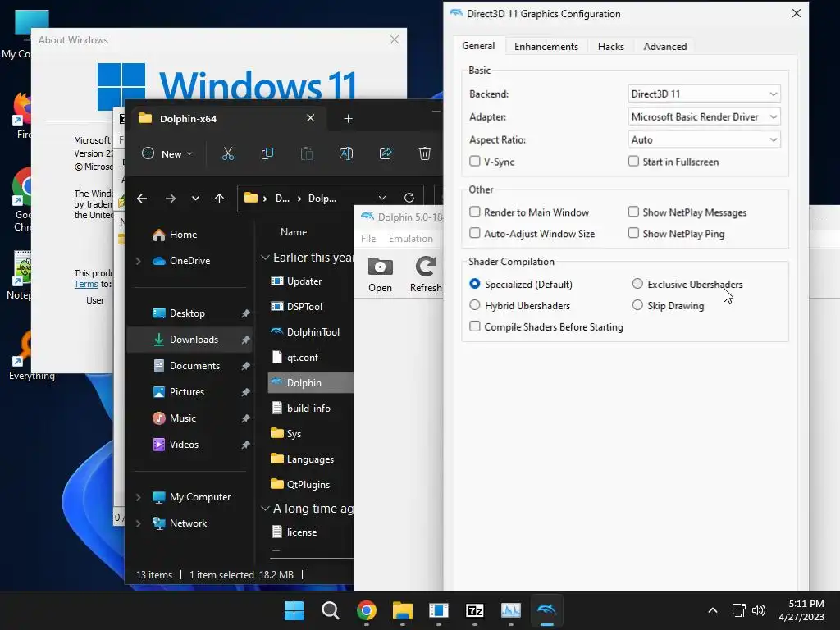The image size is (840, 630).
Task: Open the Sys folder
Action: click(294, 433)
